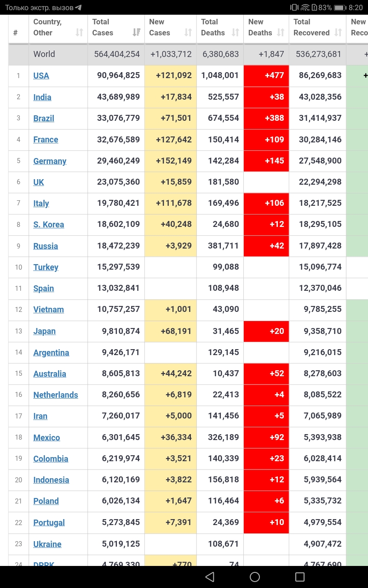Sort by Total Recovered arrows icon
Image resolution: width=368 pixels, height=588 pixels.
point(338,33)
